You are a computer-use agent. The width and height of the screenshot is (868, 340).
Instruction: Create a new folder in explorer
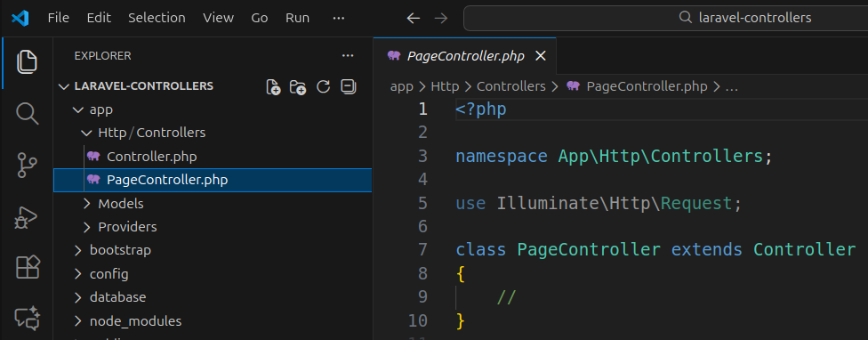click(298, 87)
